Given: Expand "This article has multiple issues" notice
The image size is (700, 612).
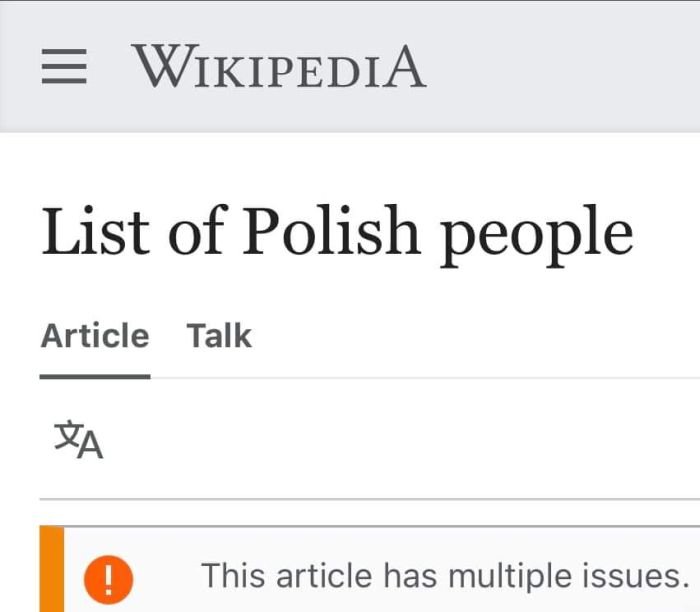Looking at the screenshot, I should (x=445, y=576).
